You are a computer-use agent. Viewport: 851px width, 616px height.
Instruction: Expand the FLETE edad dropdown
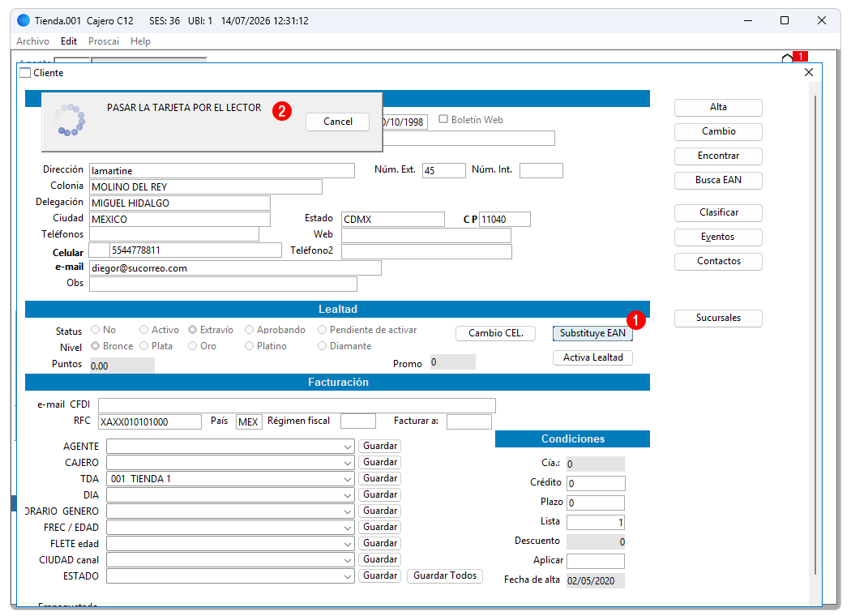pos(348,545)
